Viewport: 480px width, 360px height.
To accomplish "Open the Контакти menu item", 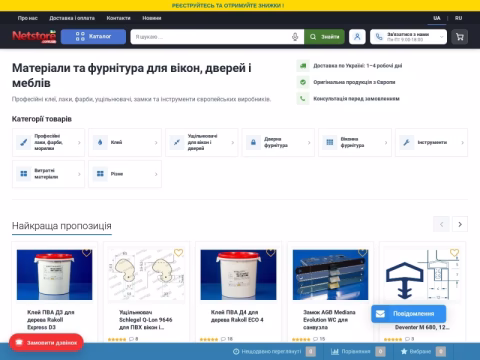I will pyautogui.click(x=119, y=18).
